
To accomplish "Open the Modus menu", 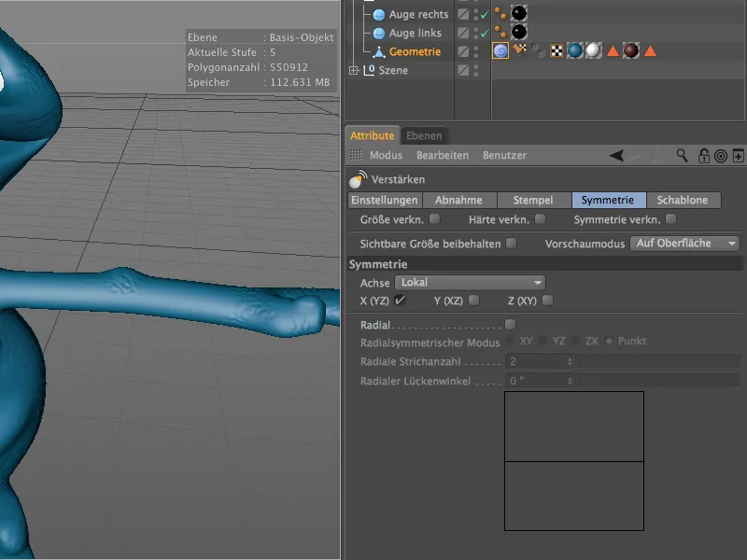I will coord(386,155).
